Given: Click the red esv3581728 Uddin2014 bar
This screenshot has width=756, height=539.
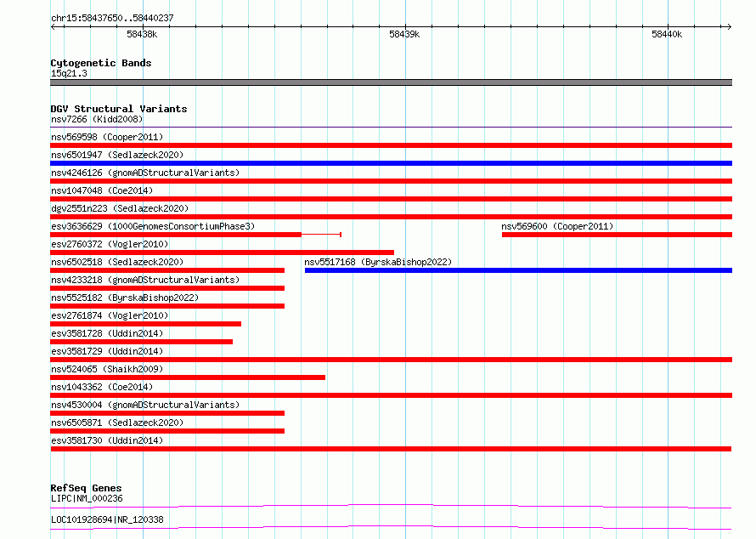Looking at the screenshot, I should pos(142,342).
